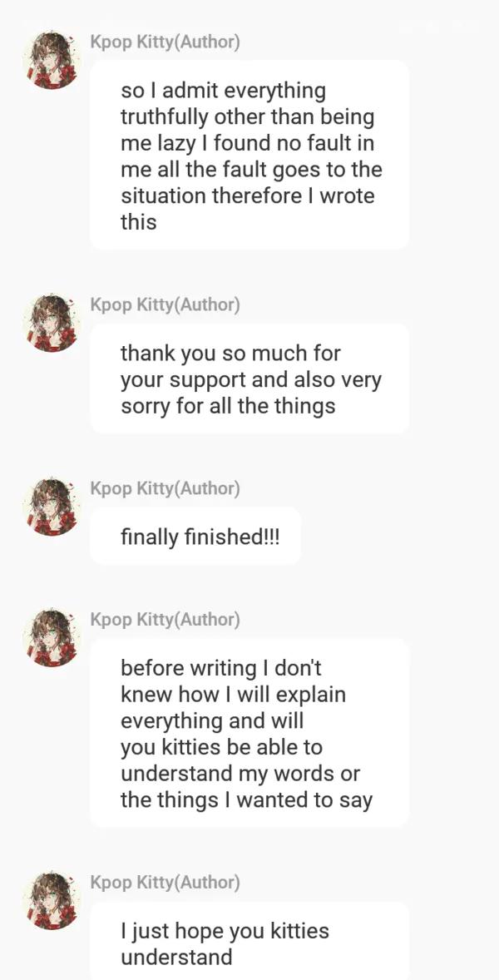The image size is (499, 980).
Task: Click the "thank you so much for" message bubble
Action: [x=249, y=379]
